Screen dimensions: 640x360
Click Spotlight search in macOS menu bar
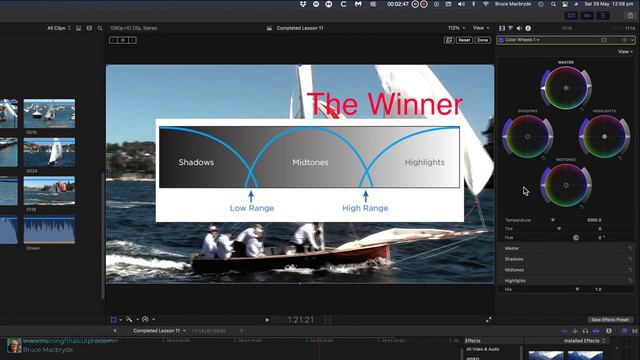point(553,4)
